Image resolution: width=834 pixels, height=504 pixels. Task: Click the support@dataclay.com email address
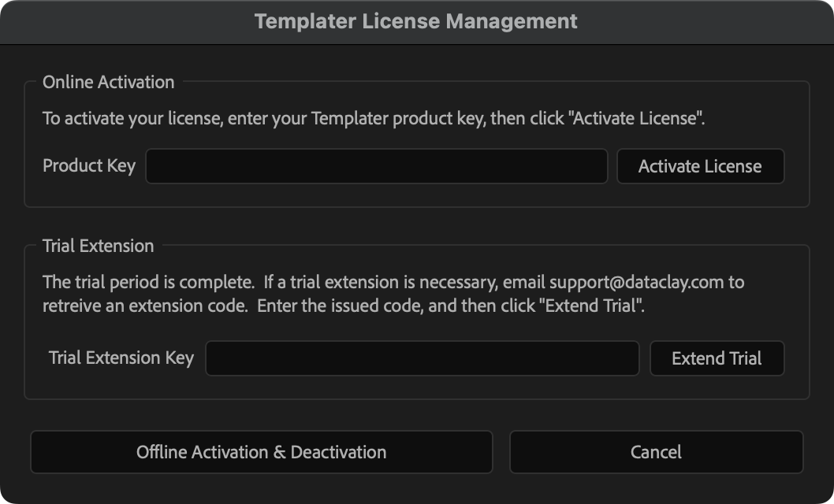[x=635, y=283]
